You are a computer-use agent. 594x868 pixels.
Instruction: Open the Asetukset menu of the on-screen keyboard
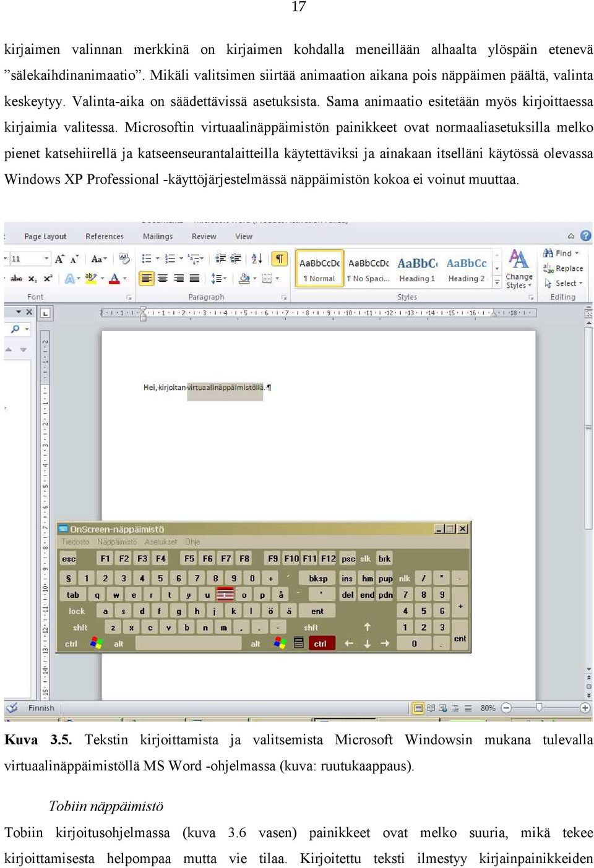161,542
